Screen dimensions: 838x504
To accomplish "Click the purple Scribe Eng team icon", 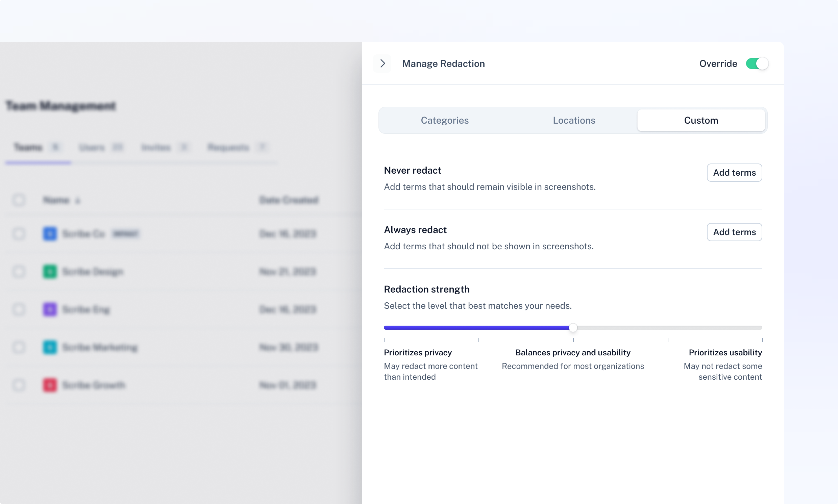I will point(50,309).
